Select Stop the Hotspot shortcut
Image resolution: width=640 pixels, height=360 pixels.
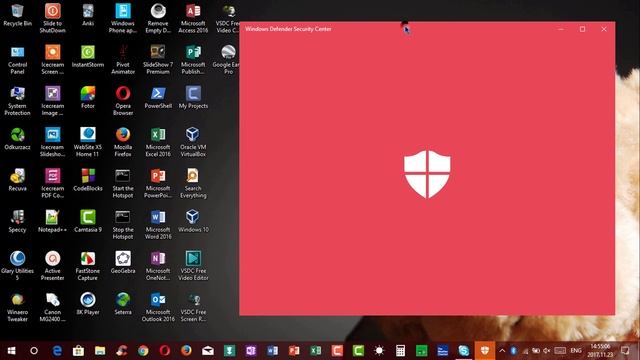pyautogui.click(x=123, y=224)
